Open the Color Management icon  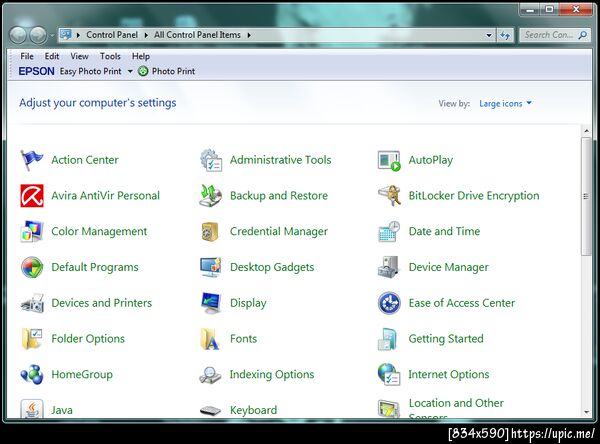pyautogui.click(x=32, y=231)
